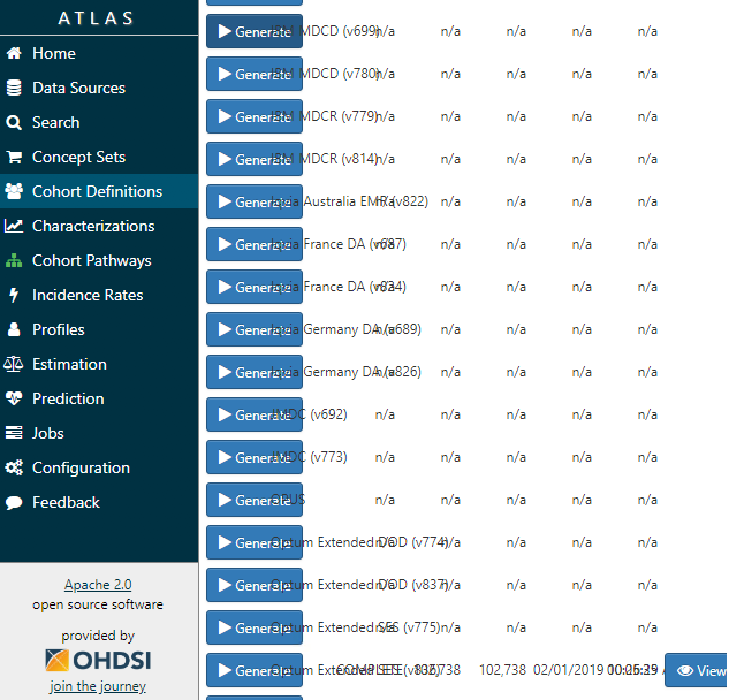The width and height of the screenshot is (729, 700).
Task: Generate cohort on IBM MDCD (v699)
Action: click(254, 31)
